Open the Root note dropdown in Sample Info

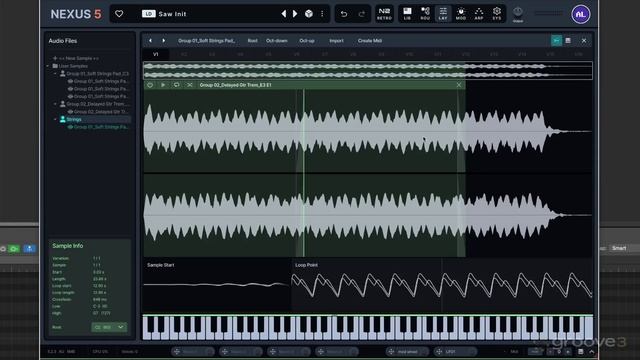coord(109,327)
